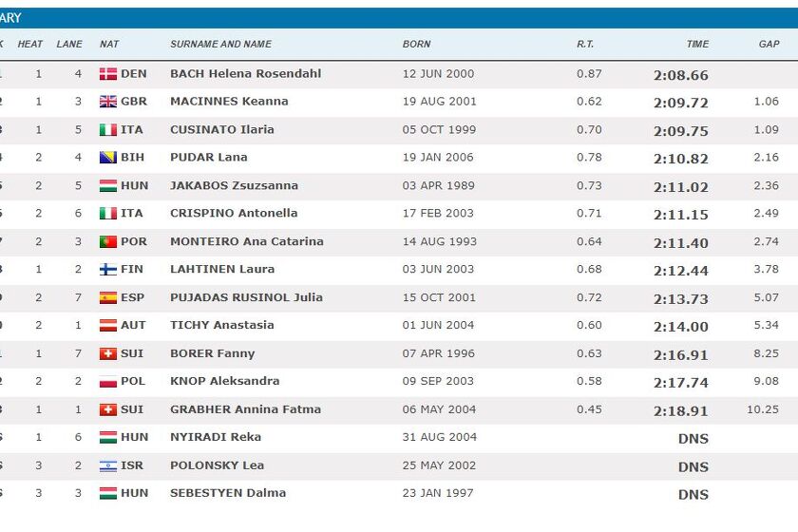Image resolution: width=798 pixels, height=532 pixels.
Task: Select GRABHER Annina Fatma's name
Action: pos(245,409)
